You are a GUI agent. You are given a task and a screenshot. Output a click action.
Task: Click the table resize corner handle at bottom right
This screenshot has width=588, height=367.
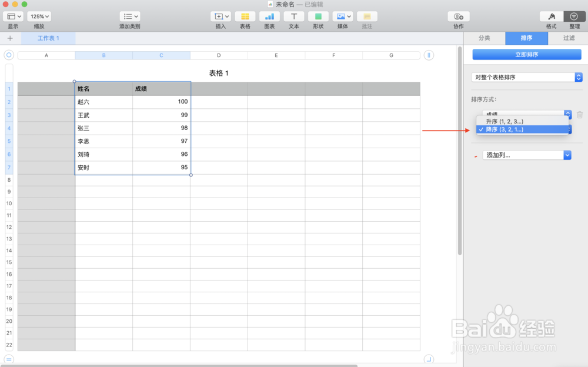click(x=429, y=359)
